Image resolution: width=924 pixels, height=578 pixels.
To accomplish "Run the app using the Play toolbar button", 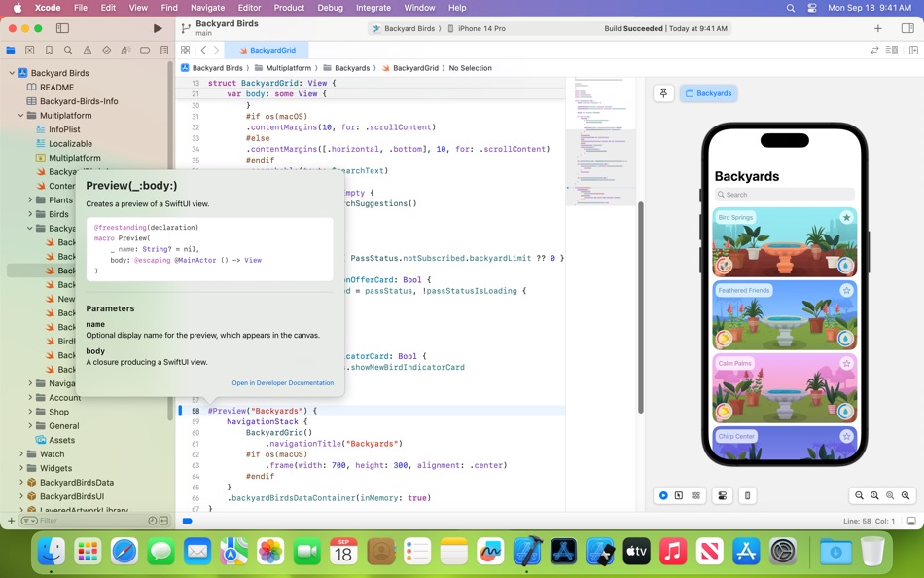I will 159,28.
